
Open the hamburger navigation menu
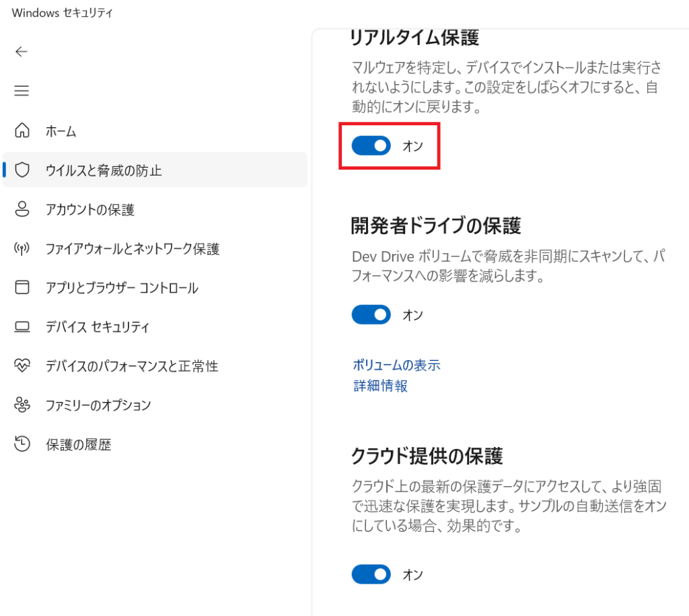pos(21,91)
